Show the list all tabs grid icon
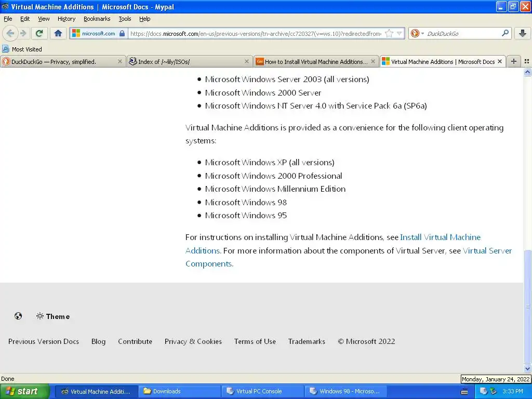Image resolution: width=532 pixels, height=399 pixels. click(527, 61)
